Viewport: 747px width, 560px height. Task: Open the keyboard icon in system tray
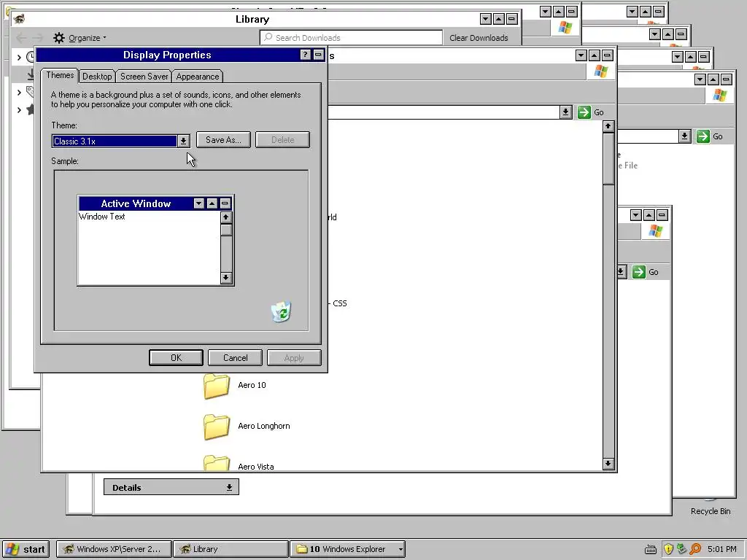tap(651, 550)
